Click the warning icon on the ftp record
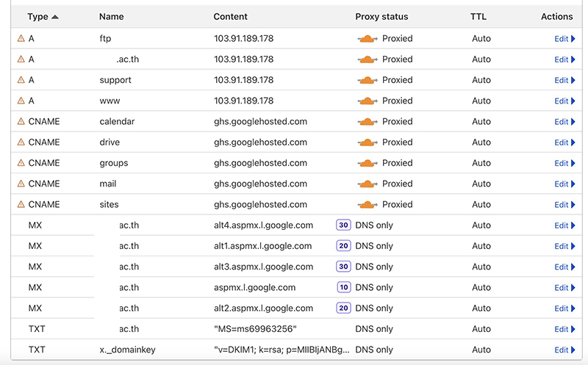The width and height of the screenshot is (588, 365). (21, 38)
